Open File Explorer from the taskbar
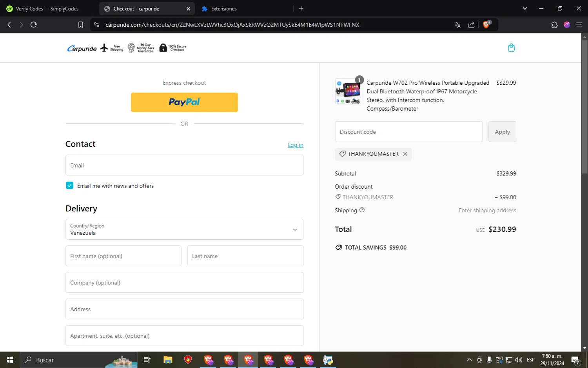Screen dimensions: 588x368 pos(168,360)
